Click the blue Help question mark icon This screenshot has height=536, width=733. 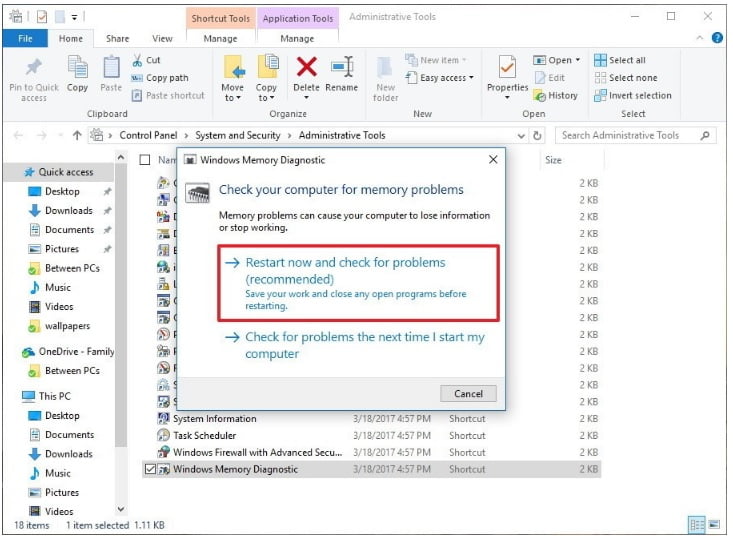click(x=717, y=38)
